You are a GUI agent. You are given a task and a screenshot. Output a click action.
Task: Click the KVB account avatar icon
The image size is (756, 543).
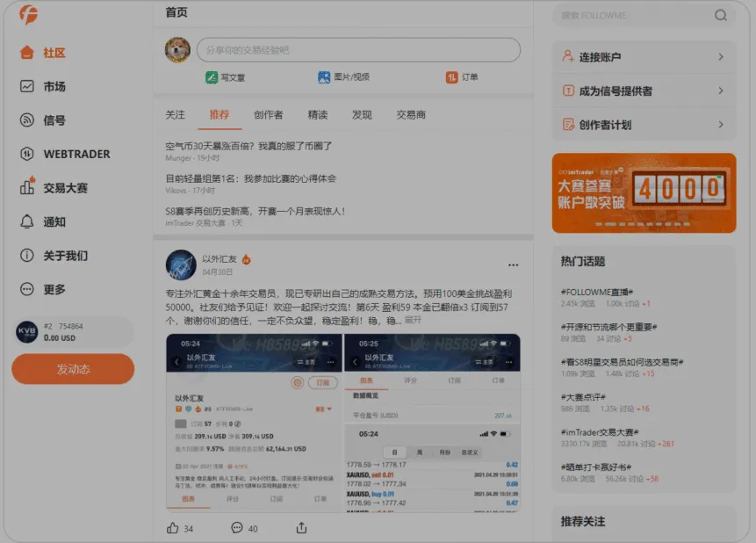(26, 331)
